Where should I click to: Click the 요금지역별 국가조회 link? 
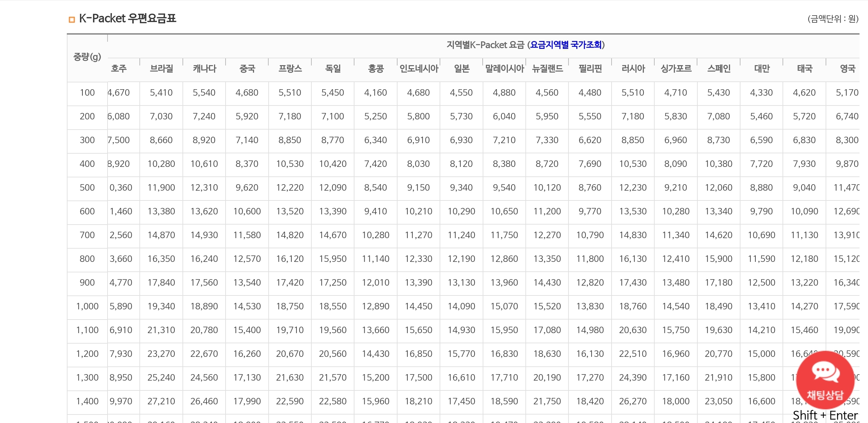pyautogui.click(x=566, y=45)
